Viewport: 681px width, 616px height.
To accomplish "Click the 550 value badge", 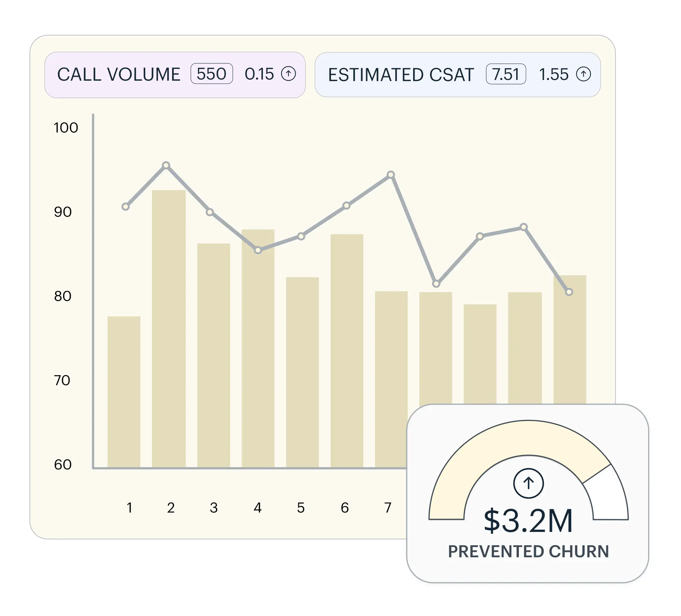I will tap(211, 74).
